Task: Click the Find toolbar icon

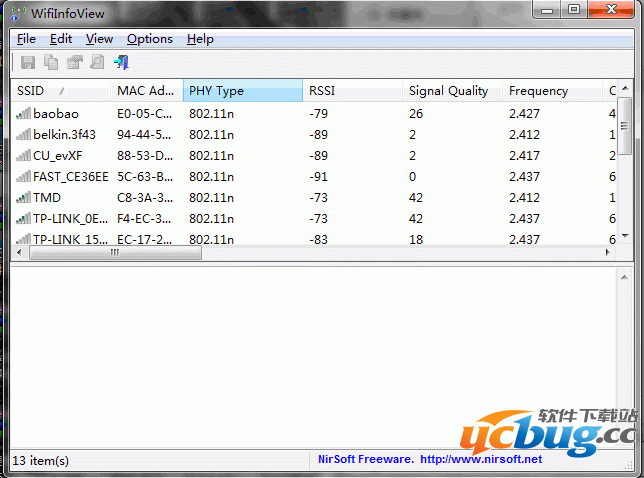Action: (97, 62)
